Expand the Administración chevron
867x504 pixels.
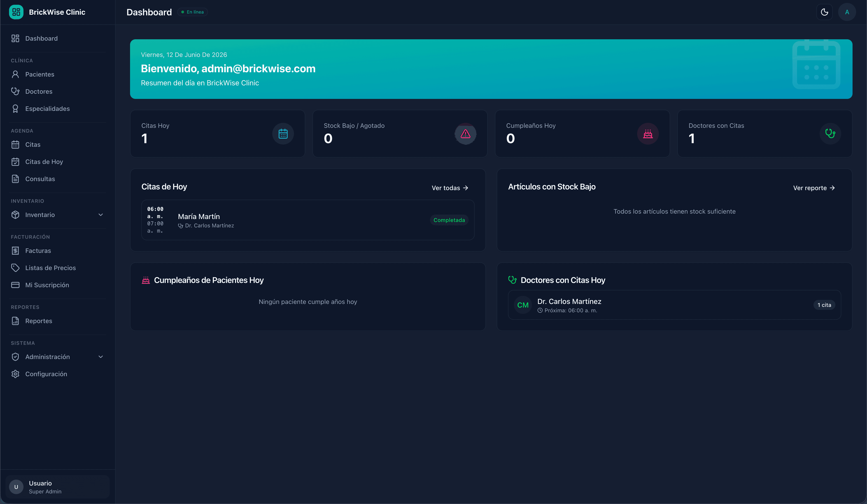pyautogui.click(x=100, y=357)
